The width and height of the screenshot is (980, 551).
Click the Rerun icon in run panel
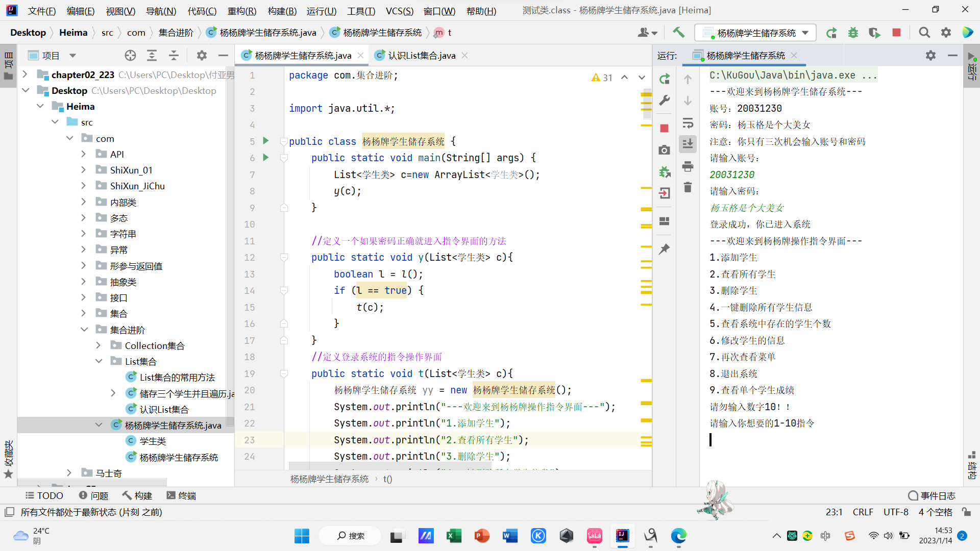664,79
